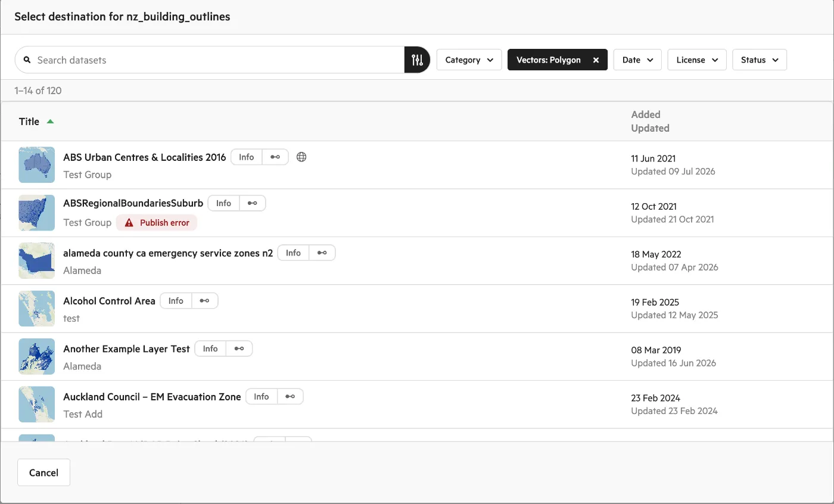
Task: Select the ABSRegionalBoundariesSuburb title
Action: [133, 203]
